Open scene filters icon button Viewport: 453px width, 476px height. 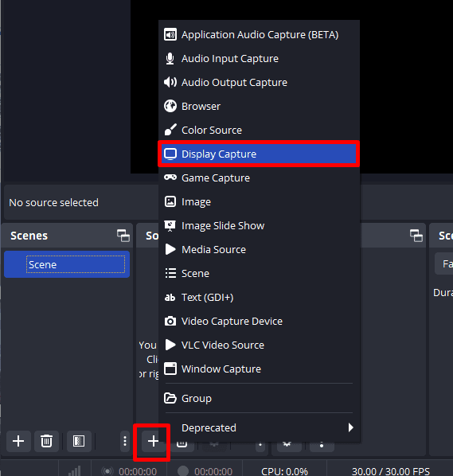(x=79, y=441)
